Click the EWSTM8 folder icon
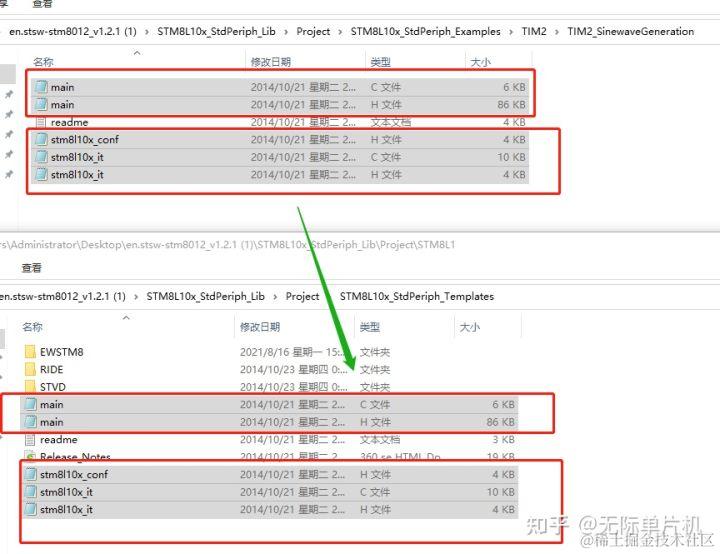Viewport: 720px width, 554px height. (30, 352)
